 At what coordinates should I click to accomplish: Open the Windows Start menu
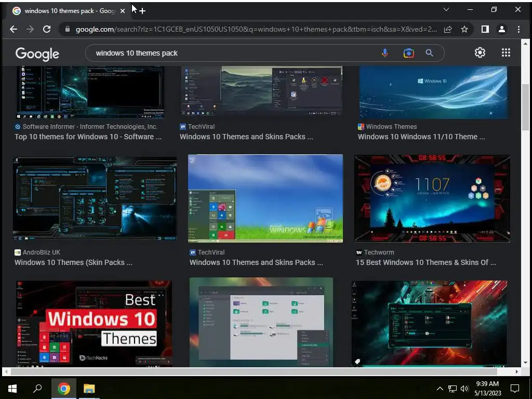[x=12, y=389]
